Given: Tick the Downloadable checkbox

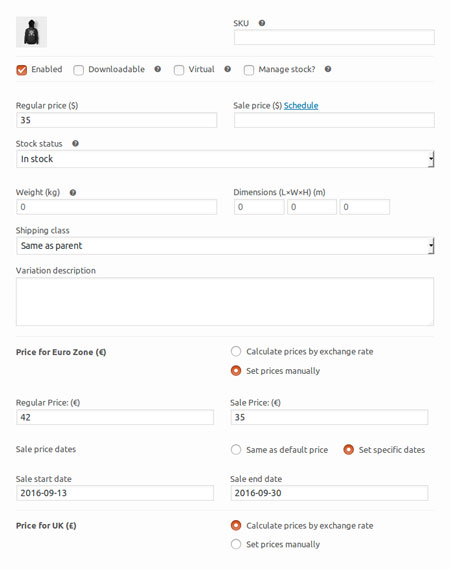Looking at the screenshot, I should [78, 70].
